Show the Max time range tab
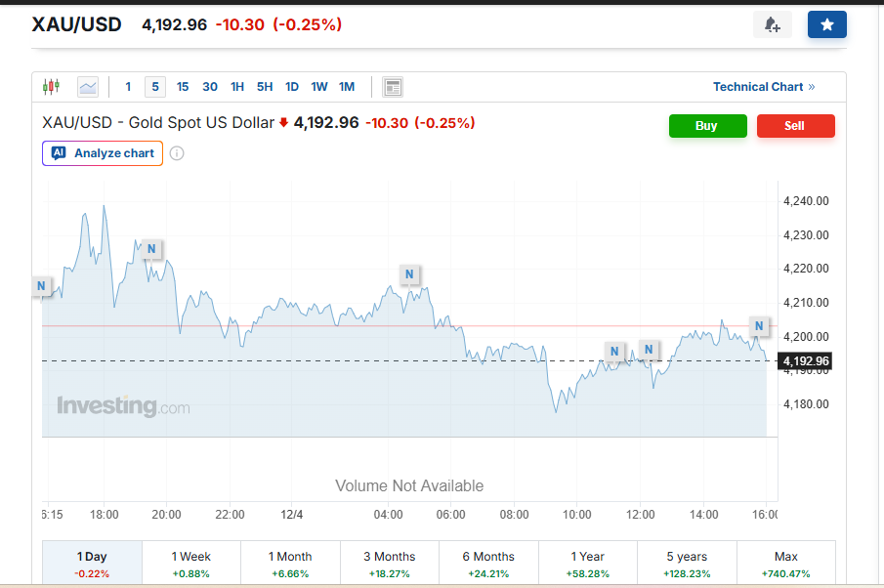884x588 pixels. [x=785, y=564]
